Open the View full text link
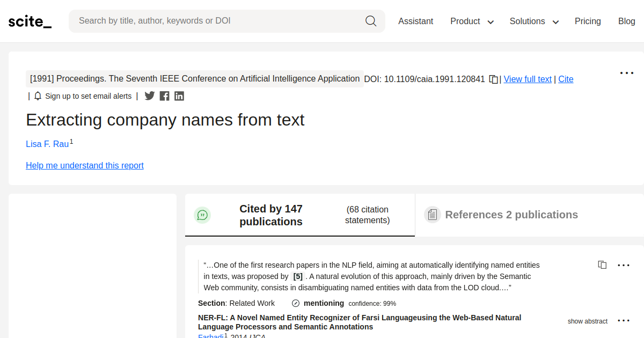Image resolution: width=644 pixels, height=338 pixels. pyautogui.click(x=528, y=79)
